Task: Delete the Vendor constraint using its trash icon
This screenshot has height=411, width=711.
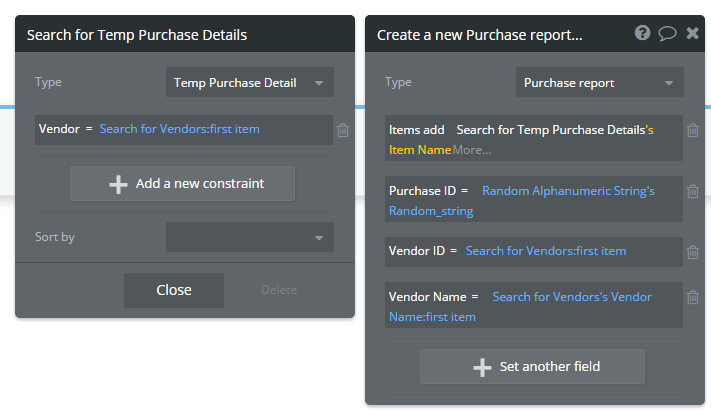Action: click(x=343, y=130)
